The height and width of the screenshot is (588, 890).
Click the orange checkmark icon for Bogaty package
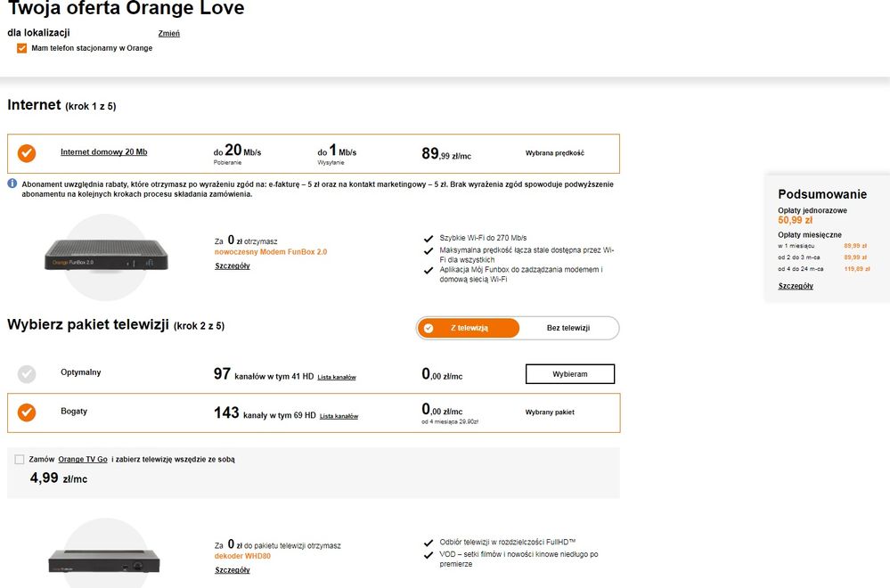coord(27,412)
